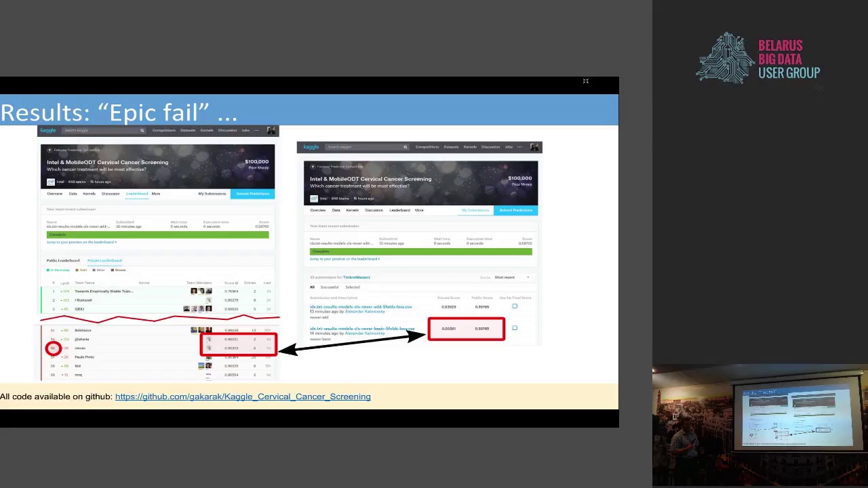
Task: Open Data tab in right screenshot
Action: (x=336, y=210)
